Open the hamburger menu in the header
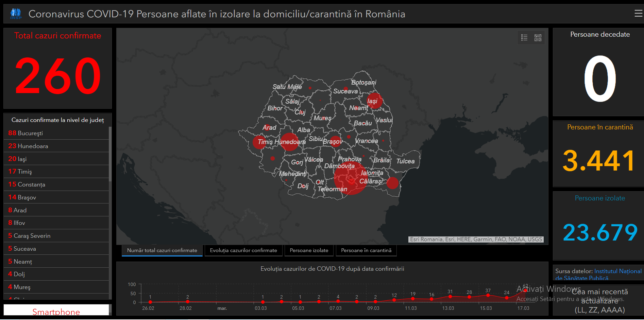644x320 pixels. (x=638, y=14)
